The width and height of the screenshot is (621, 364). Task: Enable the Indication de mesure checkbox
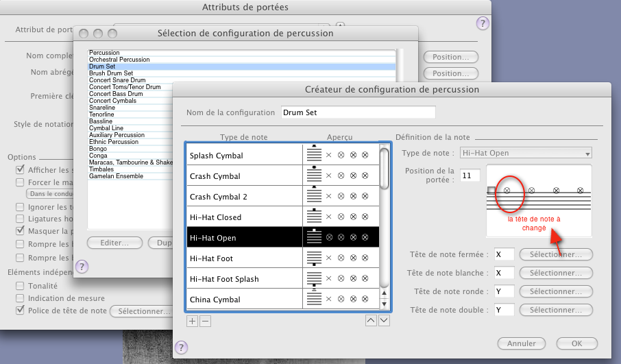(x=21, y=298)
